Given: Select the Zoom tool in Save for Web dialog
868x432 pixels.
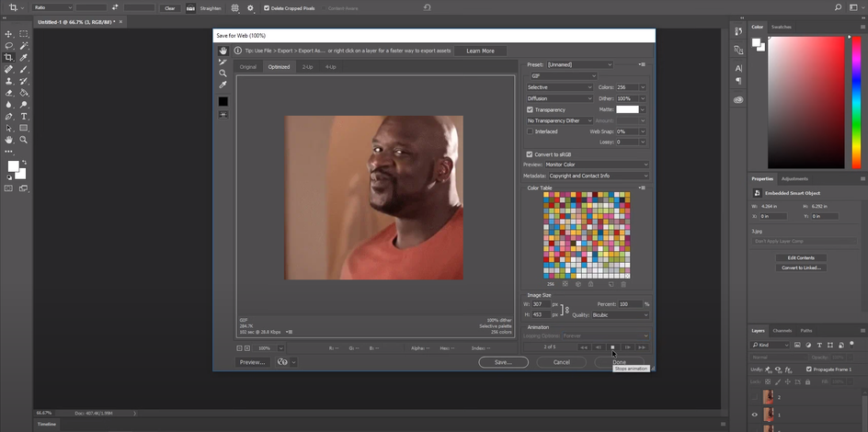Looking at the screenshot, I should (223, 73).
